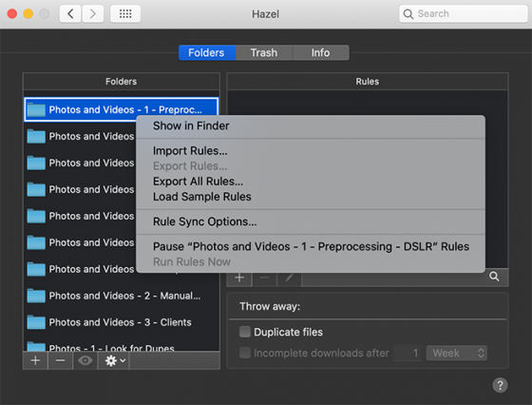Add a folder with the plus button

[x=35, y=360]
